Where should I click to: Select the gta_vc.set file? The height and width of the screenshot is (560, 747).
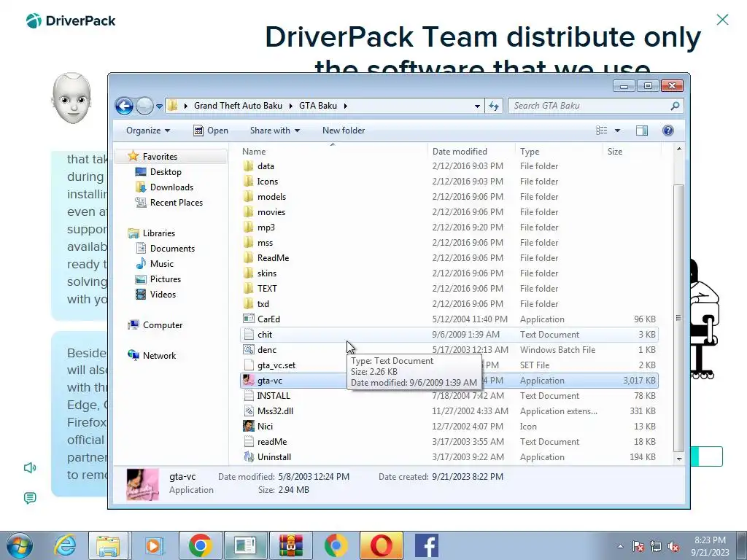276,365
